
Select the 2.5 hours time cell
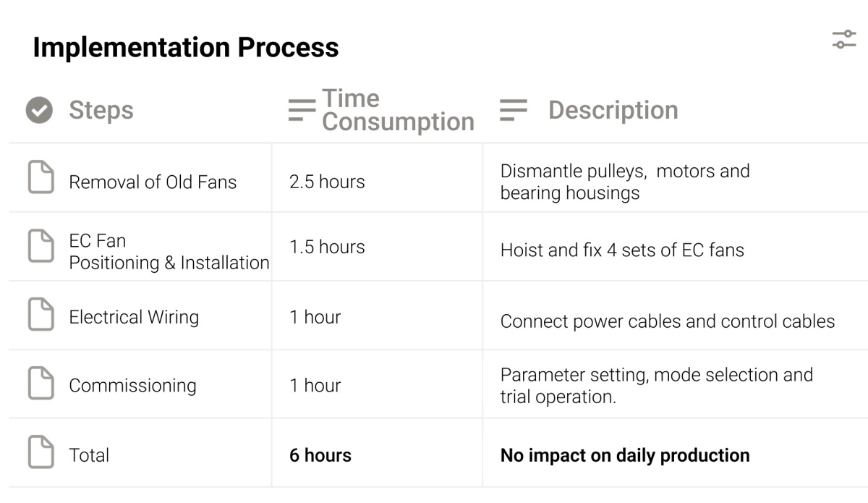(x=327, y=182)
